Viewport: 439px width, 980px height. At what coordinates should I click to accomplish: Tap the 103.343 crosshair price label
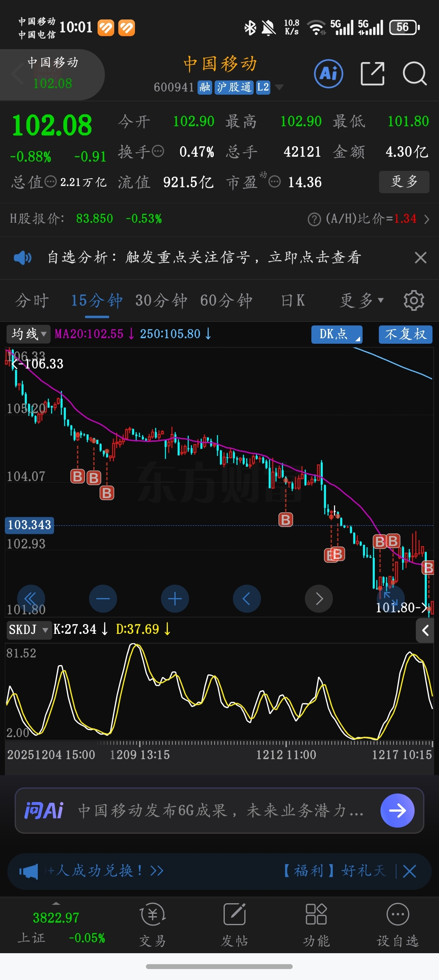point(29,525)
